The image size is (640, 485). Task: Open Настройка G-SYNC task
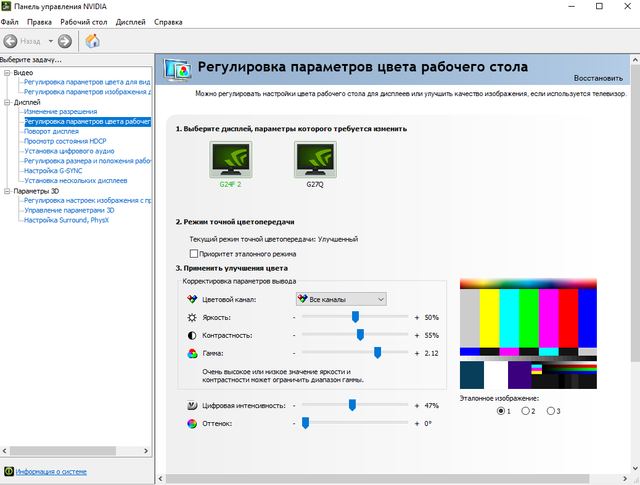[x=53, y=171]
